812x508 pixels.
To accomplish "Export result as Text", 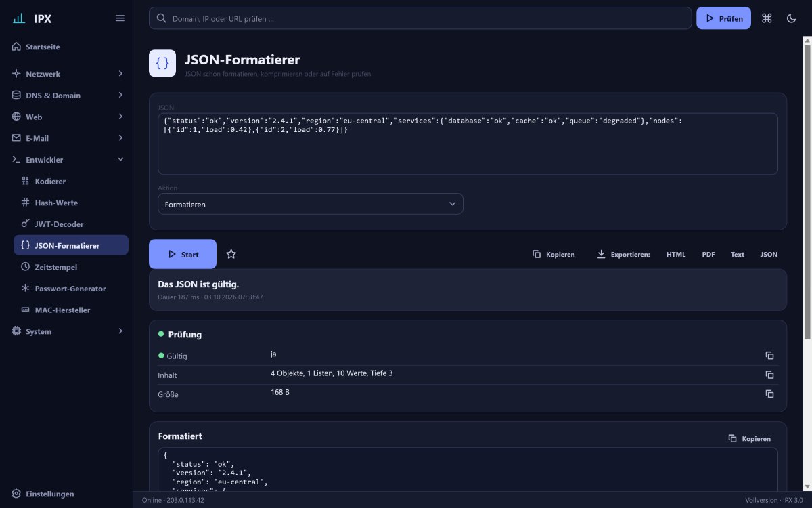I will click(738, 255).
